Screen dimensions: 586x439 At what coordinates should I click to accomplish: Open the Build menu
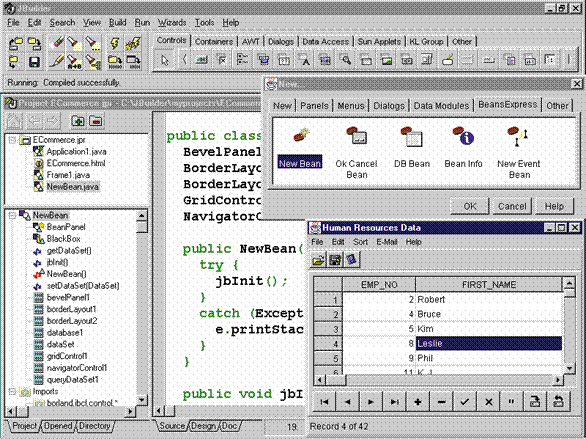tap(117, 23)
